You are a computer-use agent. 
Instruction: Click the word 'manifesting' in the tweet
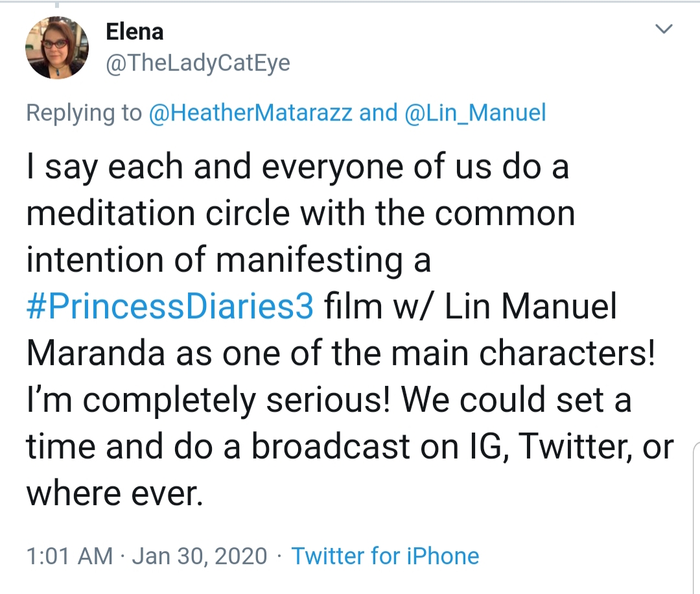coord(309,261)
